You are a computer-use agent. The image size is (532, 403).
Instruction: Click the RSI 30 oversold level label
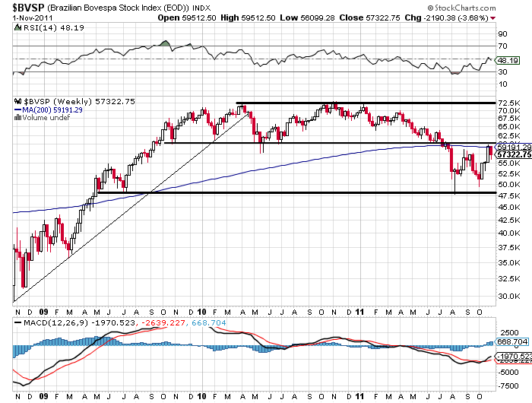tap(503, 71)
